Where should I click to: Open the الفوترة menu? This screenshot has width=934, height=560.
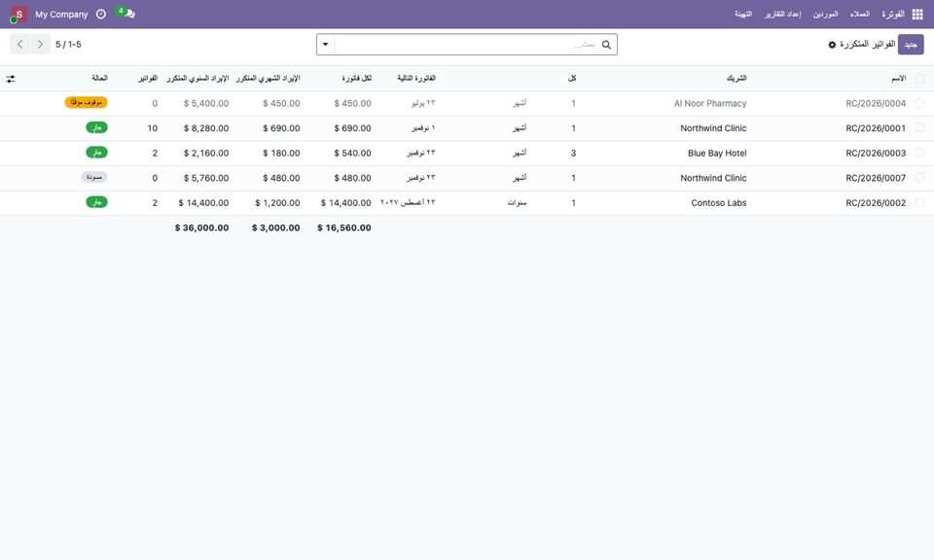pos(893,15)
